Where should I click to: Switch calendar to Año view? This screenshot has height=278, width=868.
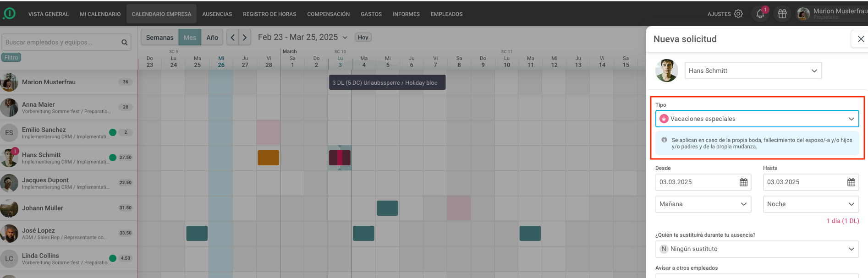click(x=212, y=38)
